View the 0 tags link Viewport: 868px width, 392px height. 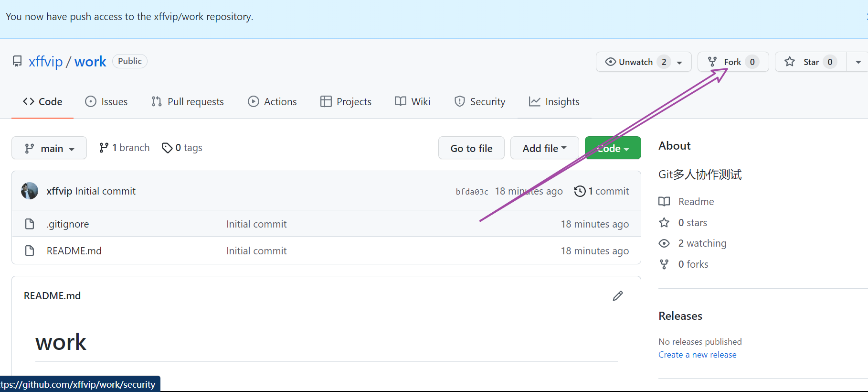(x=182, y=148)
